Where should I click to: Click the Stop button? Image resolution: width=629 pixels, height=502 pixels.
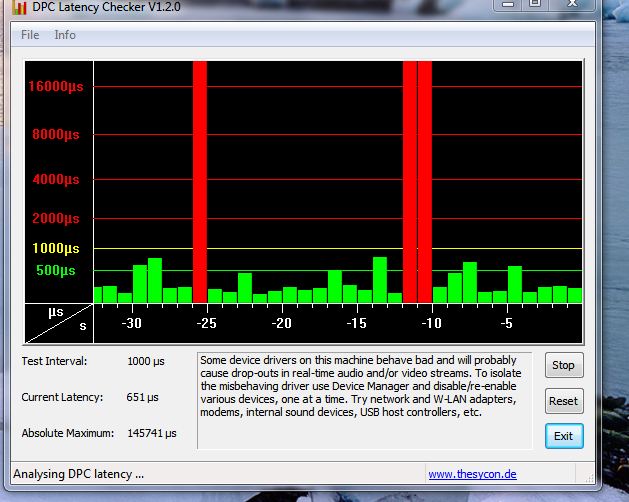(564, 365)
